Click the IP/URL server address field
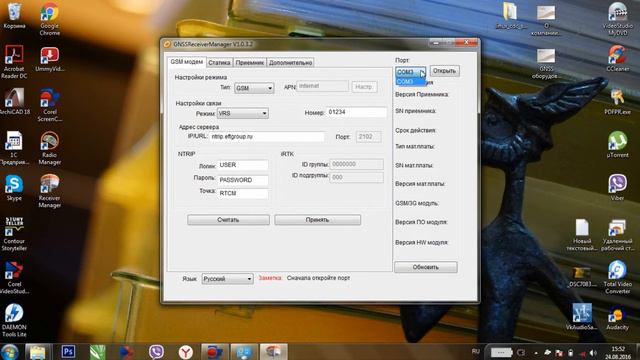Viewport: 640px width, 360px height. click(x=267, y=137)
